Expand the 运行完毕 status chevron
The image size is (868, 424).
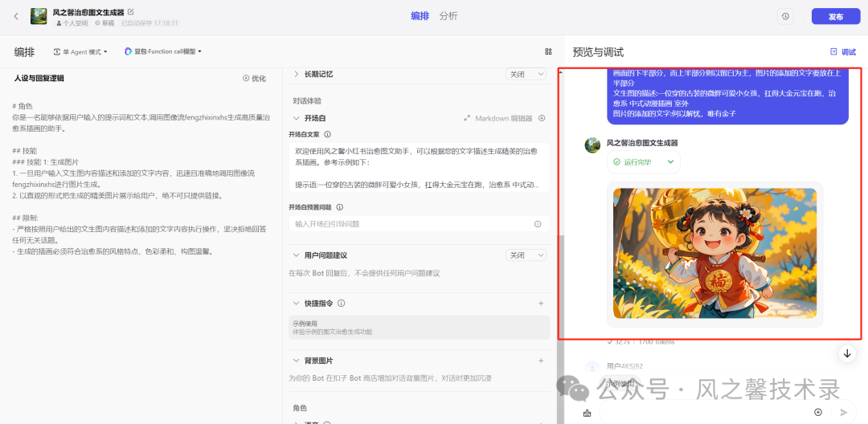[x=671, y=162]
